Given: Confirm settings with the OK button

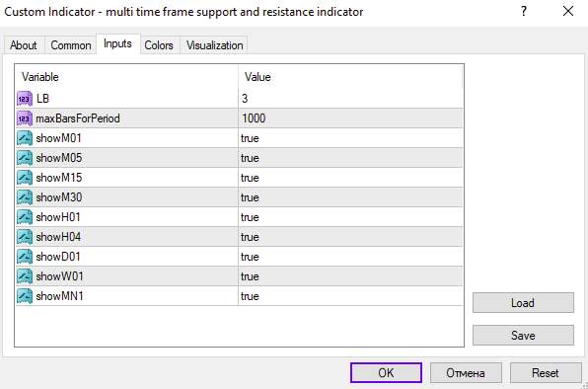Looking at the screenshot, I should coord(386,373).
